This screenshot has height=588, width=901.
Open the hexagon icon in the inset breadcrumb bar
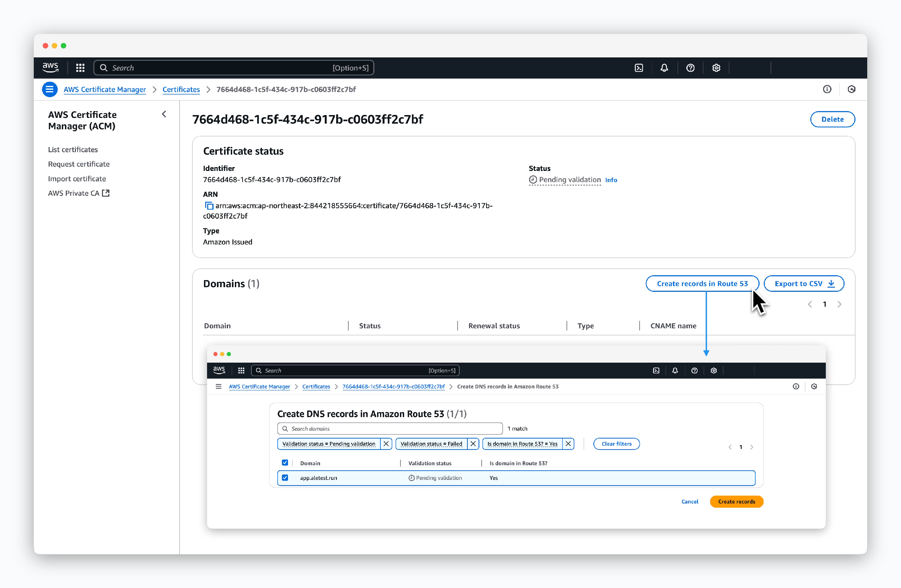click(814, 387)
